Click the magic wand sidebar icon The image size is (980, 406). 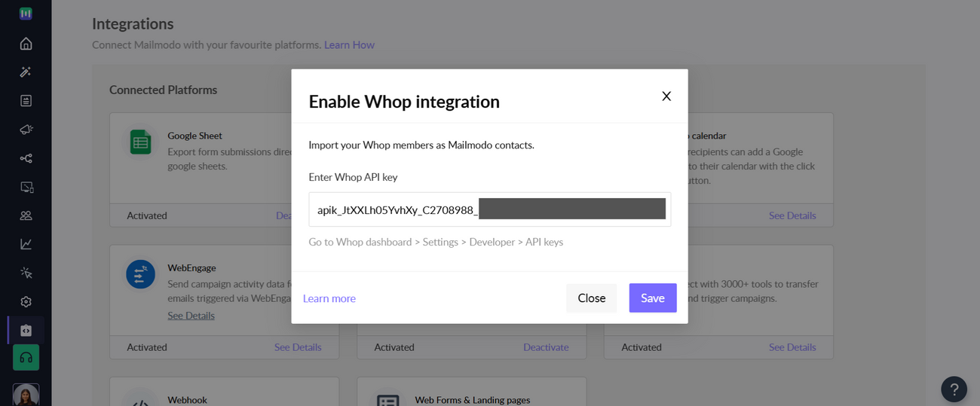coord(26,72)
